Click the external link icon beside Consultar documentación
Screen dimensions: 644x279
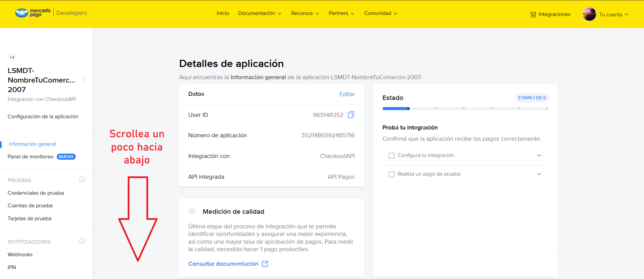(265, 264)
